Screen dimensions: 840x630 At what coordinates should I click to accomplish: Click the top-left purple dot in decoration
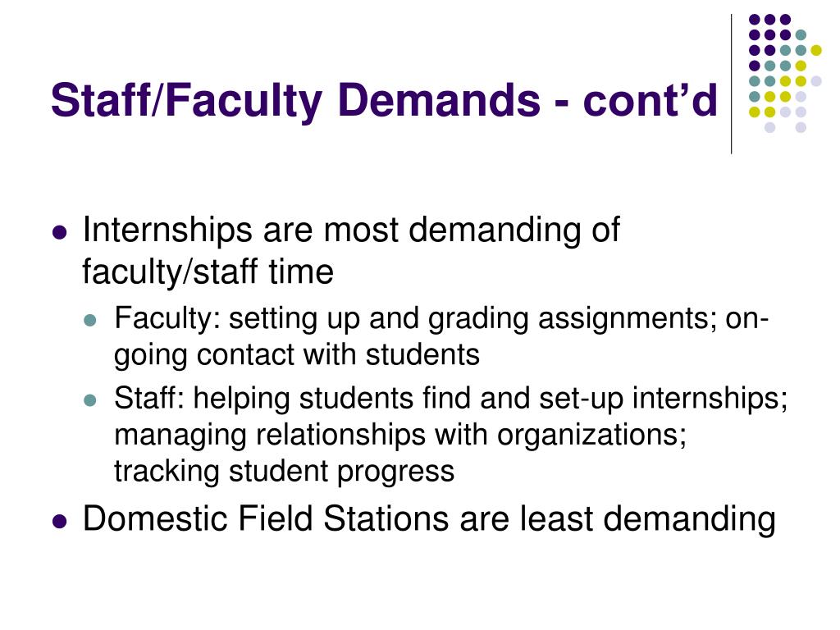[755, 20]
